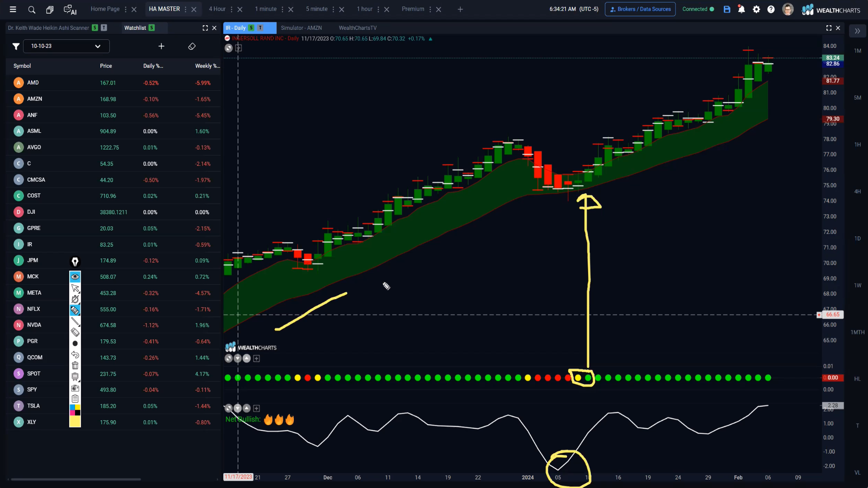Toggle the T badge on IR - Daily tab
The width and height of the screenshot is (868, 488).
tap(260, 28)
